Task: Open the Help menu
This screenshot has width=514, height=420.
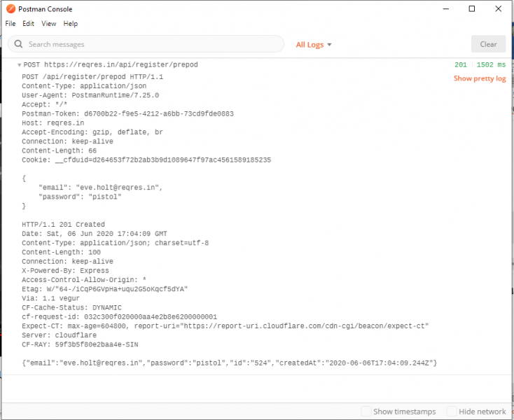Action: (x=70, y=24)
